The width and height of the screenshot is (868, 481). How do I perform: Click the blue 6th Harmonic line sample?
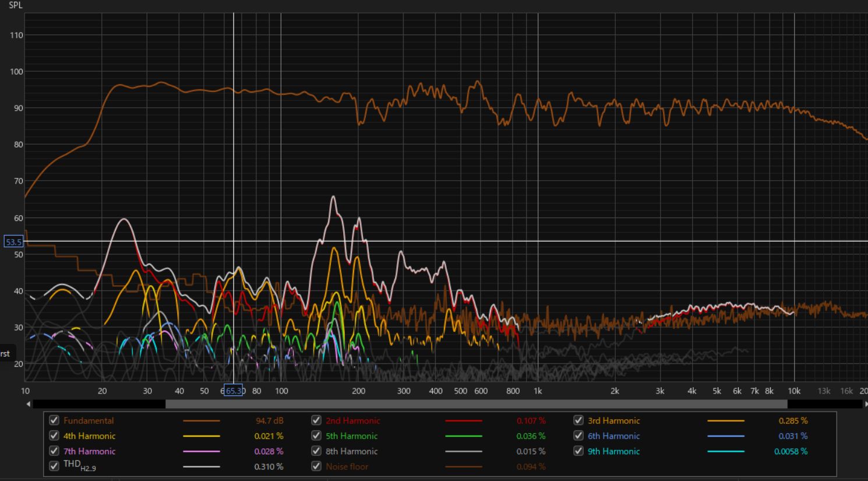tap(726, 436)
